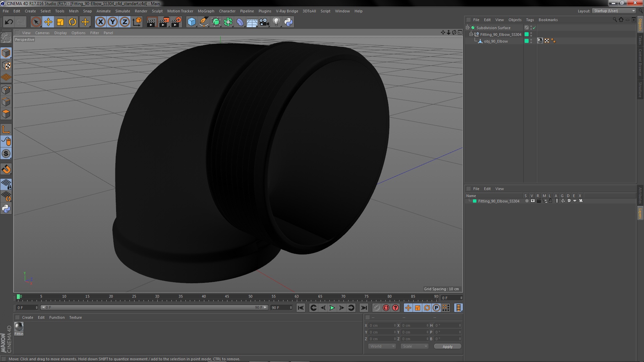Select the Rotate tool
Viewport: 644px width, 362px height.
[x=72, y=22]
